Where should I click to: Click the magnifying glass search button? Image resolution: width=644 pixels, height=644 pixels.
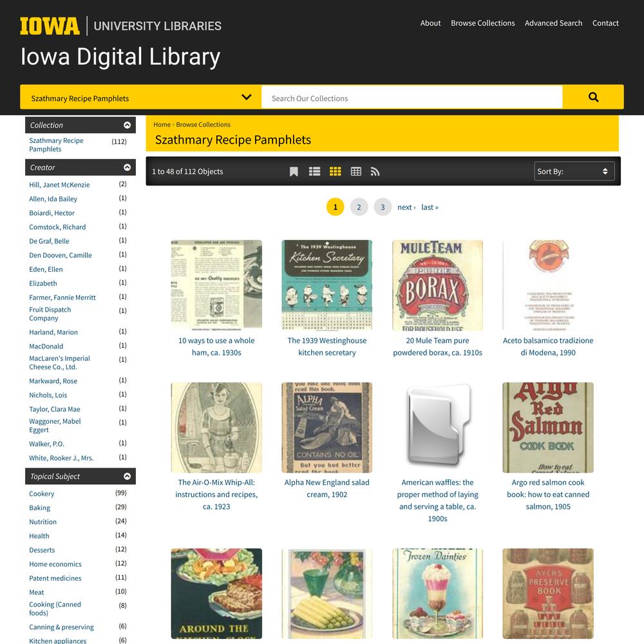[592, 97]
